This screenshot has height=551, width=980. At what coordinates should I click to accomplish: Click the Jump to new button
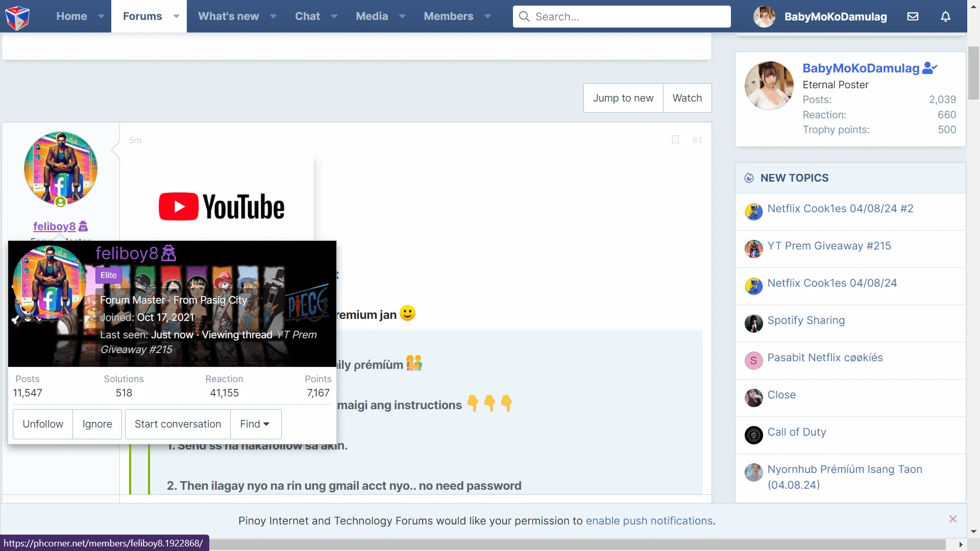tap(623, 98)
